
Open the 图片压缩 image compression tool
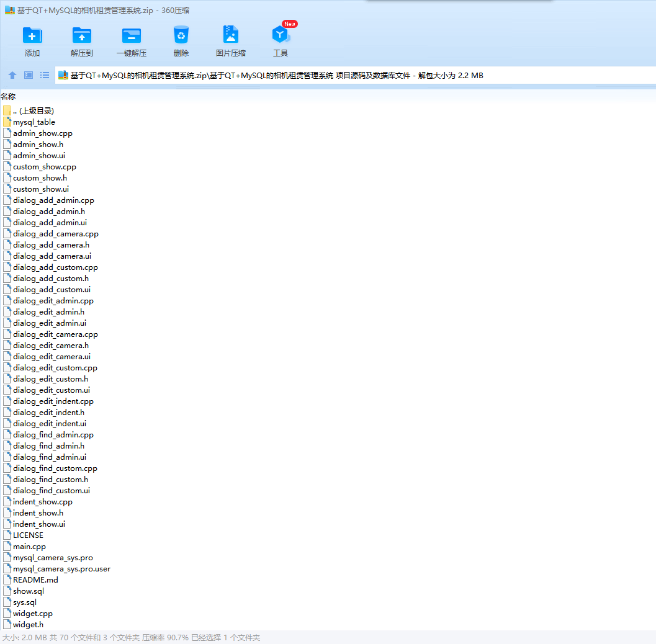click(x=230, y=35)
